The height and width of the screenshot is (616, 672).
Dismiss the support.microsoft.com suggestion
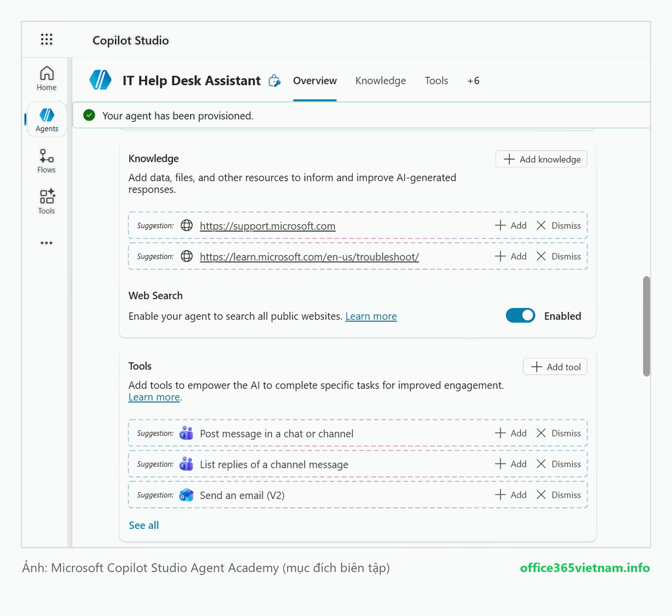[558, 225]
